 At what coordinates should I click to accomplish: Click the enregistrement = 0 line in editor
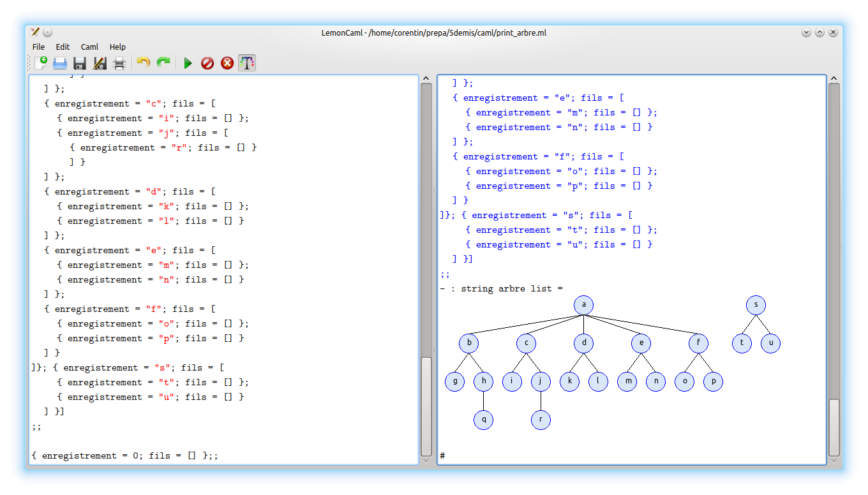click(124, 455)
